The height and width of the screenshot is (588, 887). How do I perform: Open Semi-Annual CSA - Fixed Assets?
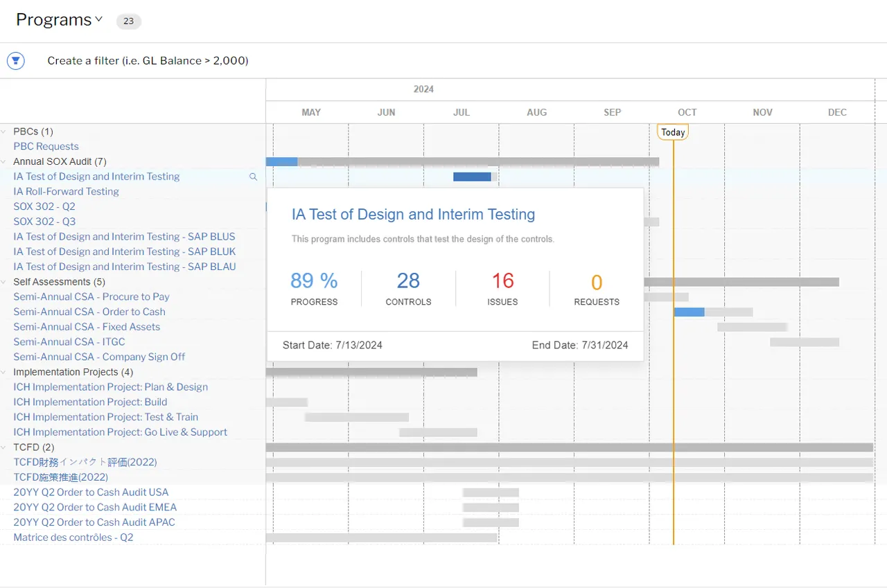click(x=87, y=327)
